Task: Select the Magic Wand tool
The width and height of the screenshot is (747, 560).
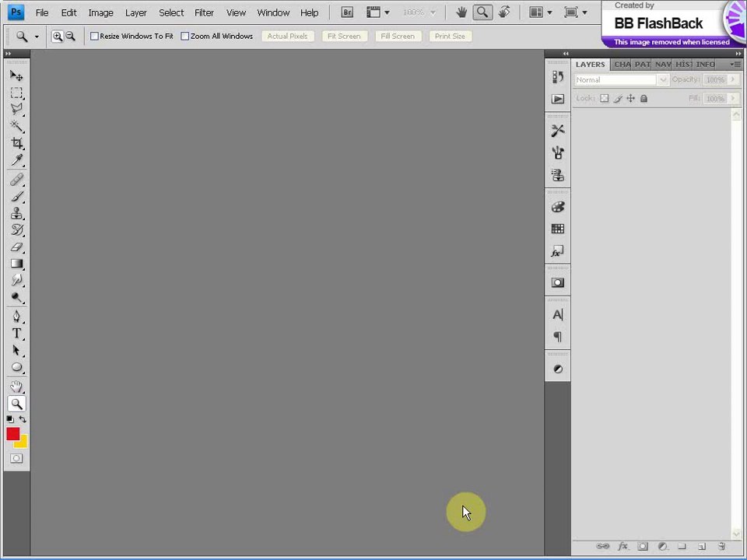Action: point(16,126)
